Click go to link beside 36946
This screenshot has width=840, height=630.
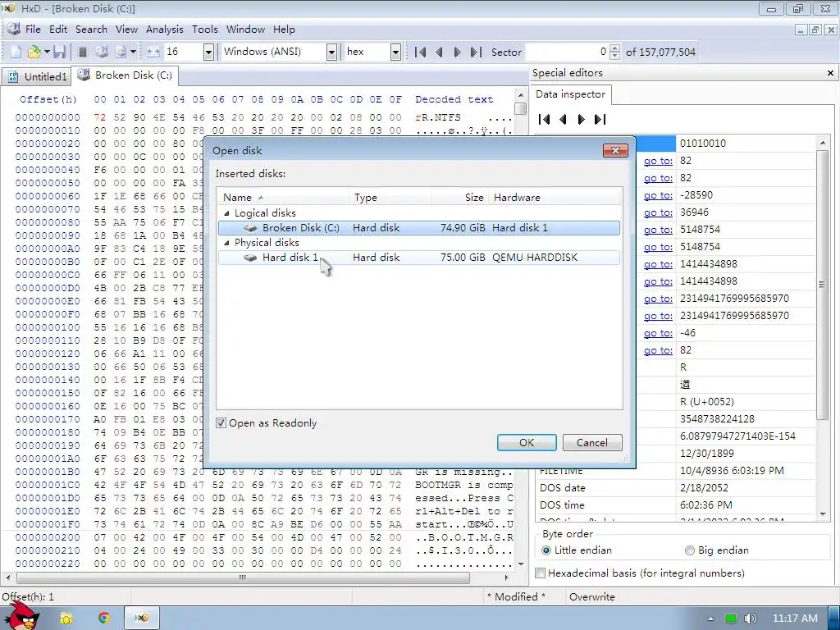tap(658, 212)
